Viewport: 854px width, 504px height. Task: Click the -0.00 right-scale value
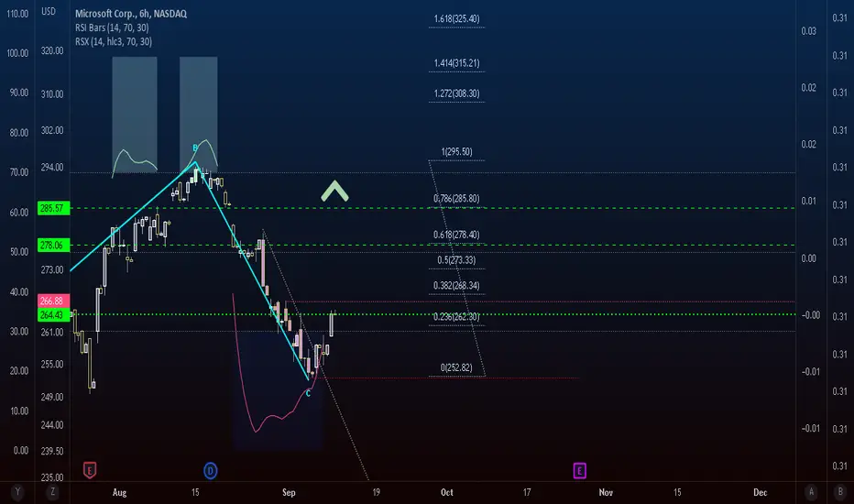[x=811, y=315]
